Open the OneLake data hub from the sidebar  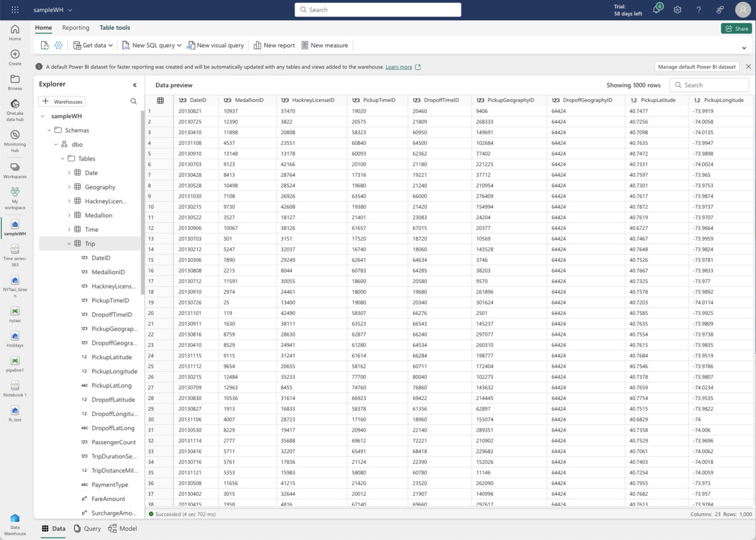[x=15, y=107]
